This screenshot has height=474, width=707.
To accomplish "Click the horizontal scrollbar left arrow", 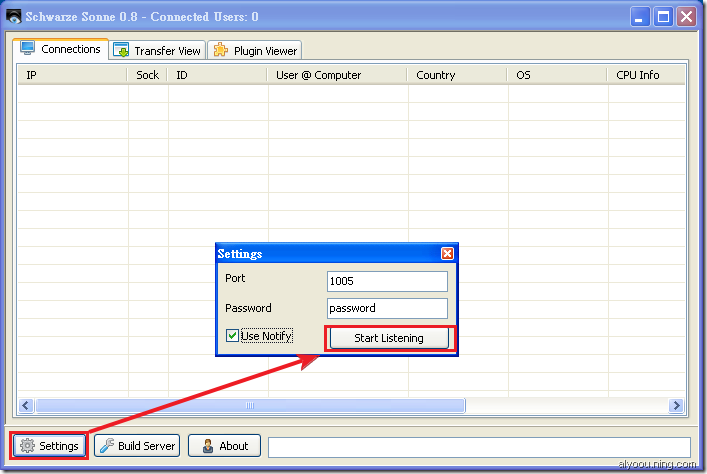I will 26,405.
